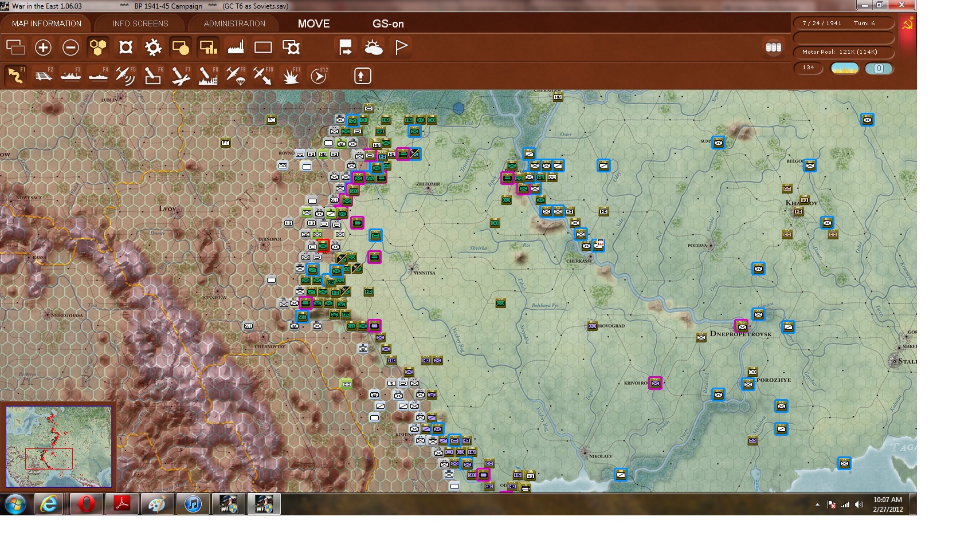980x552 pixels.
Task: Select Air transport mode (F9)
Action: click(x=236, y=76)
